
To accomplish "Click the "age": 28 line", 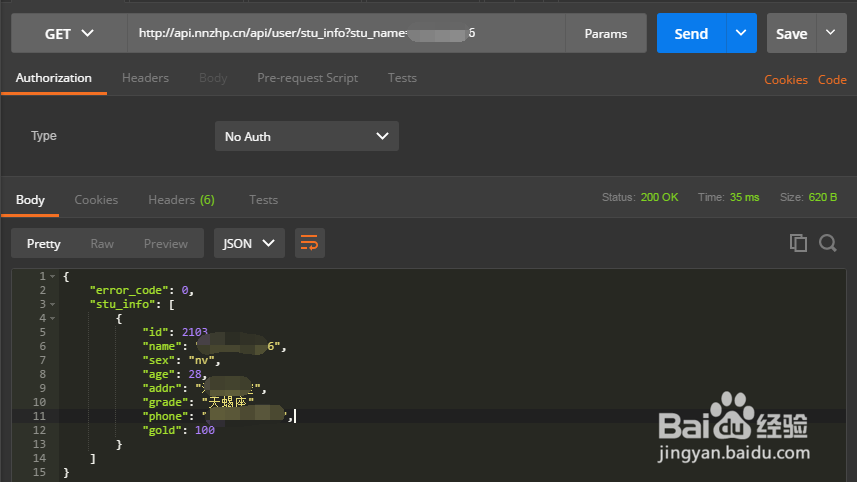I will [175, 374].
